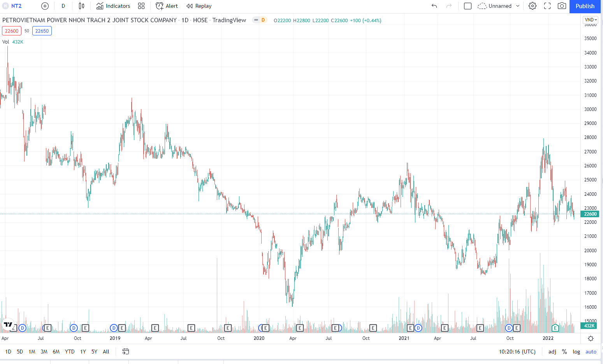Select the YTD time range

click(70, 352)
